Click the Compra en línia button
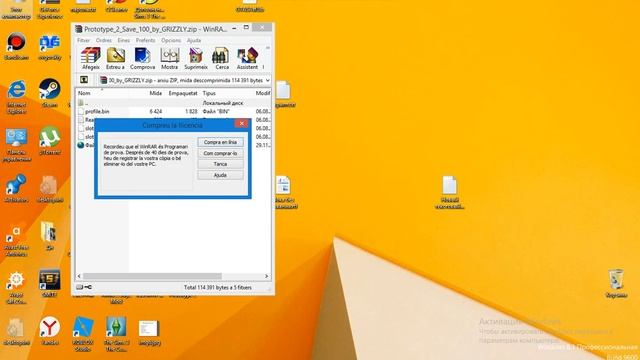 [220, 142]
